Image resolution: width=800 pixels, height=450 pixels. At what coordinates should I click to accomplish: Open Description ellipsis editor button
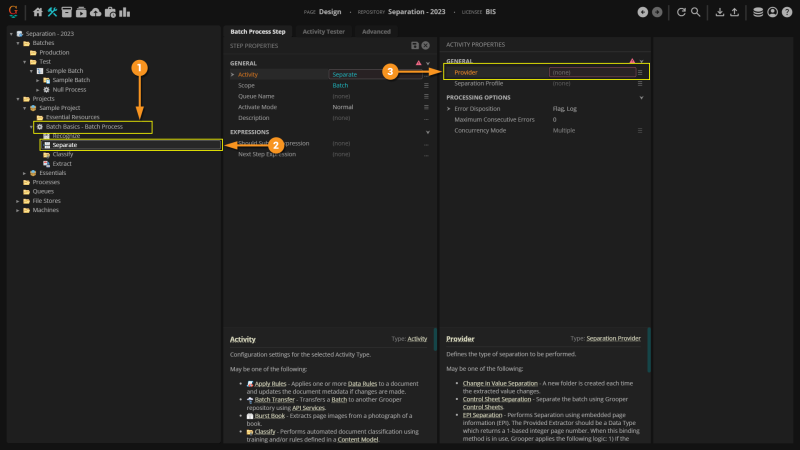tap(426, 118)
